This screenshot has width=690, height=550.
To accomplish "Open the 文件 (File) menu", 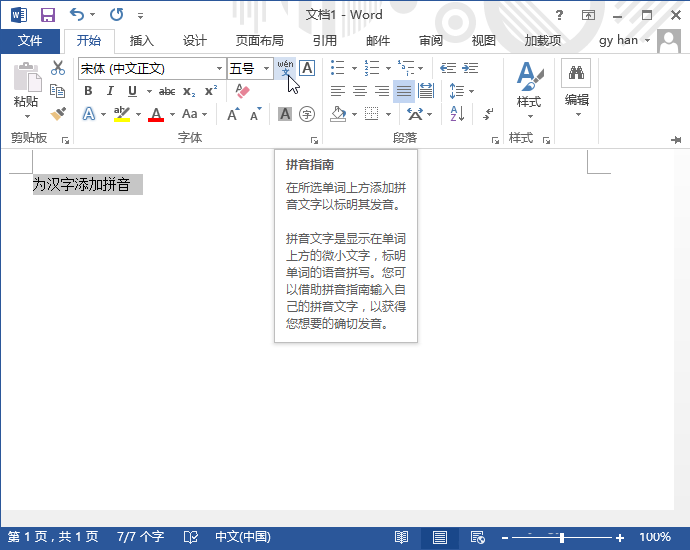I will pyautogui.click(x=30, y=41).
